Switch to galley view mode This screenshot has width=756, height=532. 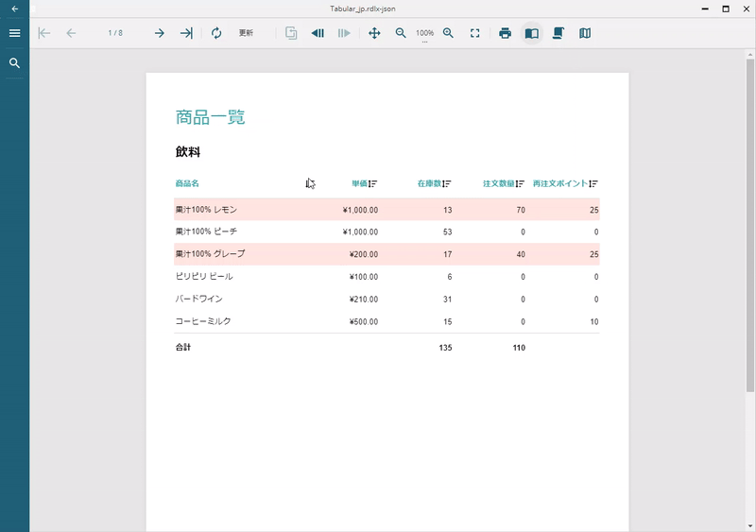(585, 33)
